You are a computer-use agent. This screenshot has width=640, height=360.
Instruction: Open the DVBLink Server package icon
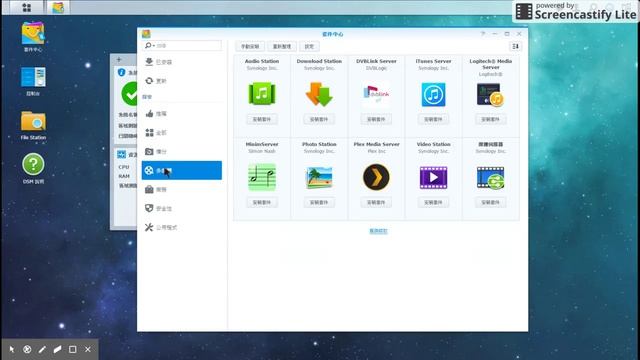pyautogui.click(x=376, y=94)
